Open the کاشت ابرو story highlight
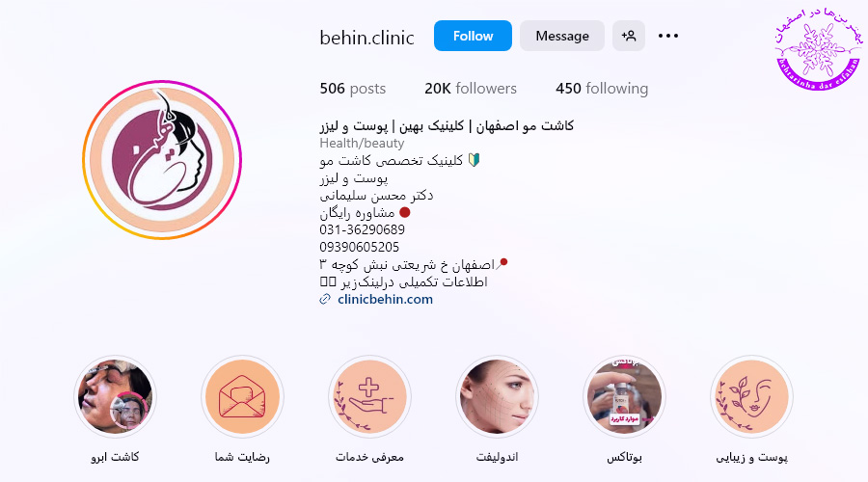 (x=115, y=397)
